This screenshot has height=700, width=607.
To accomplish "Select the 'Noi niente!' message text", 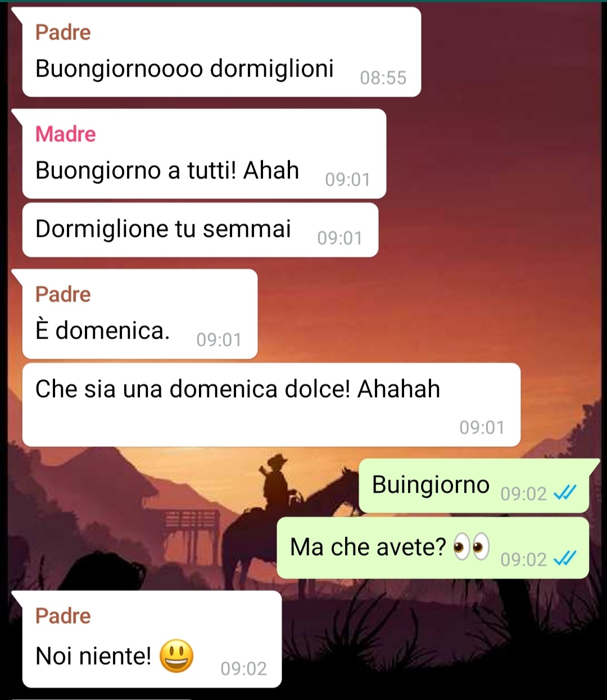I will pos(93,656).
